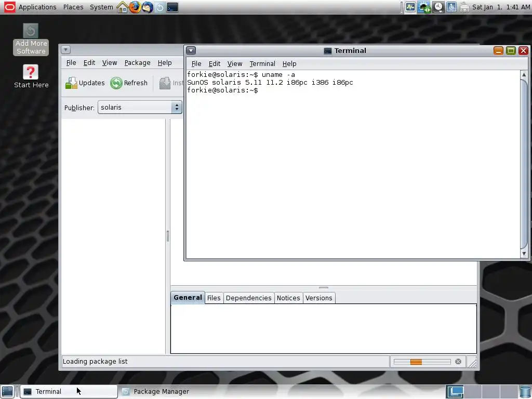Viewport: 532px width, 399px height.
Task: Click the Updates button in Package Manager
Action: [85, 83]
